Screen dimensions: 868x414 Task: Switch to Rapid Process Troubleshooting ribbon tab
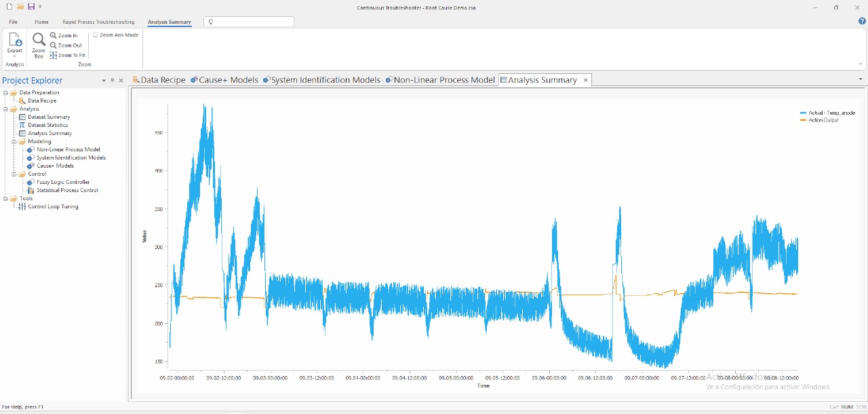(x=98, y=22)
